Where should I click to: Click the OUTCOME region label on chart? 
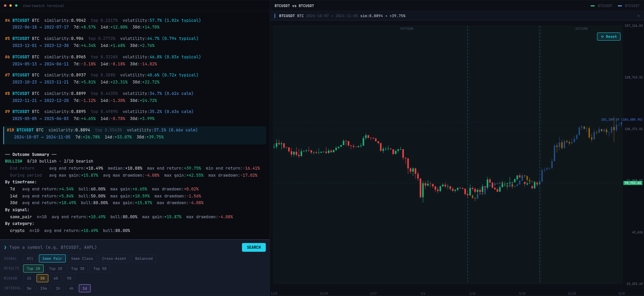(582, 29)
